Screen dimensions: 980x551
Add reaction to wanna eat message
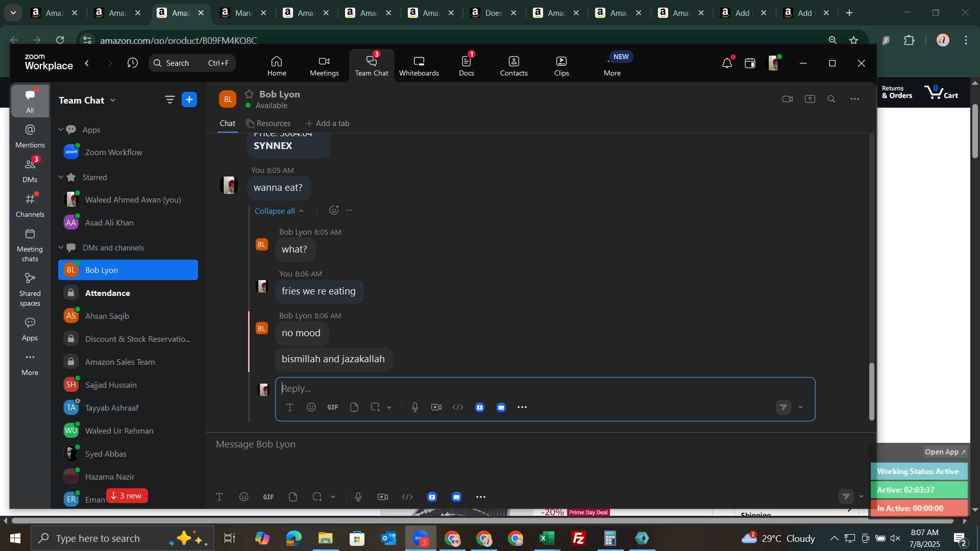click(x=334, y=210)
